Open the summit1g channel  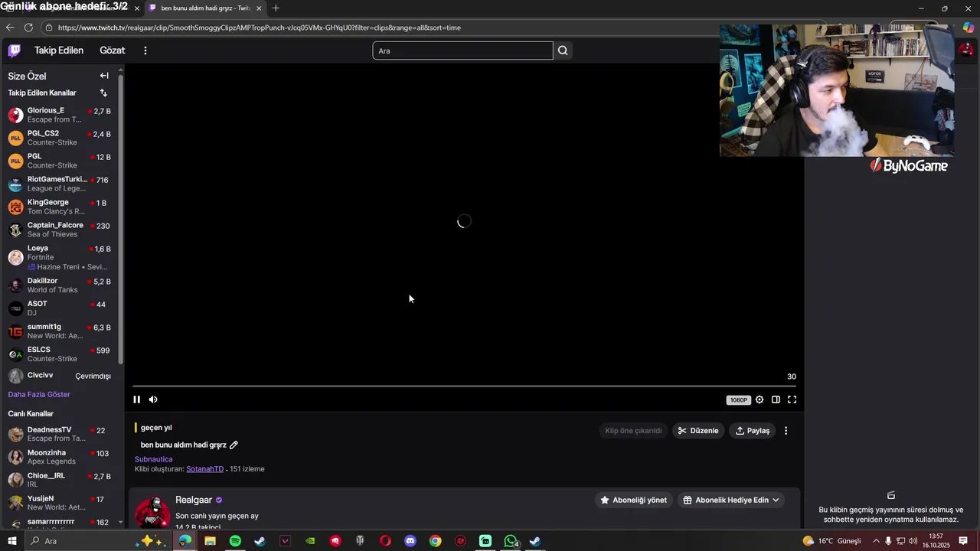pyautogui.click(x=60, y=331)
